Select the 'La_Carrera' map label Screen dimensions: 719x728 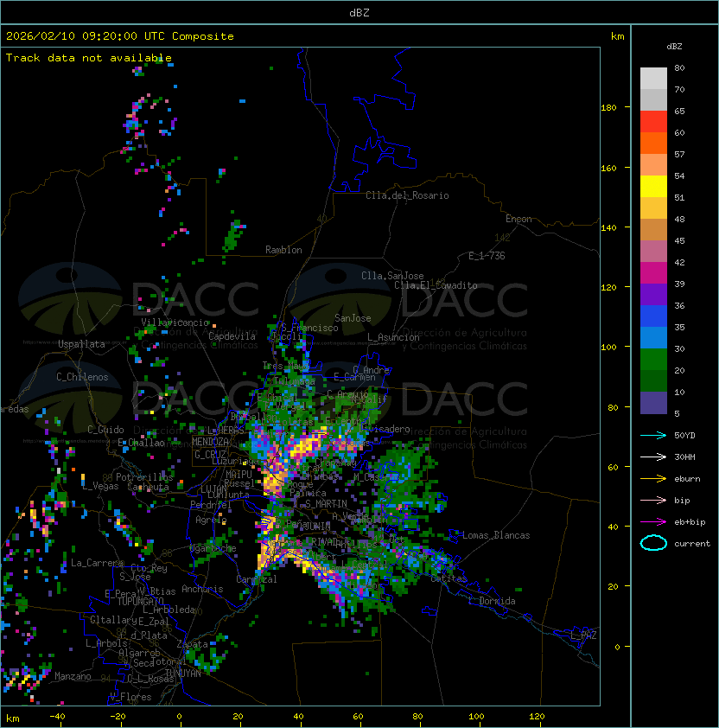click(x=97, y=563)
